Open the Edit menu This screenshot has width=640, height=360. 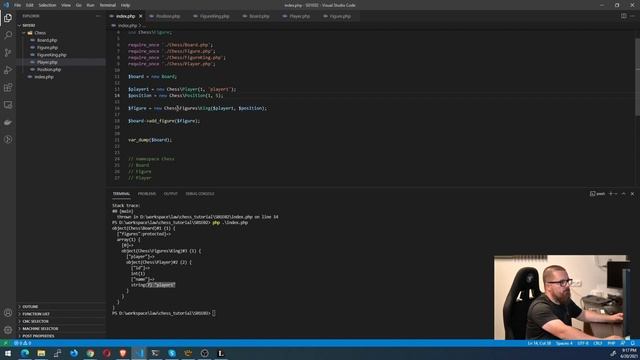pyautogui.click(x=29, y=5)
